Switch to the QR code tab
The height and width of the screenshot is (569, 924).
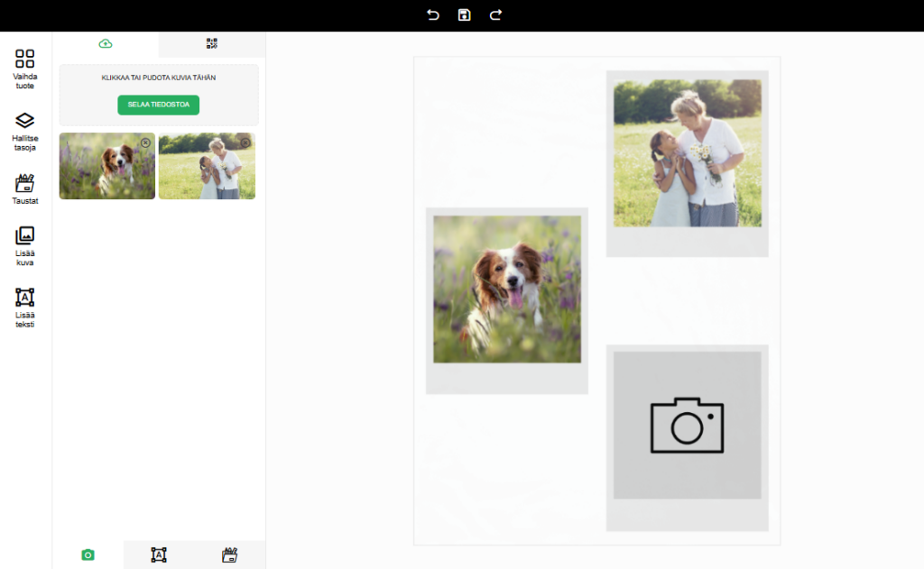pyautogui.click(x=212, y=43)
